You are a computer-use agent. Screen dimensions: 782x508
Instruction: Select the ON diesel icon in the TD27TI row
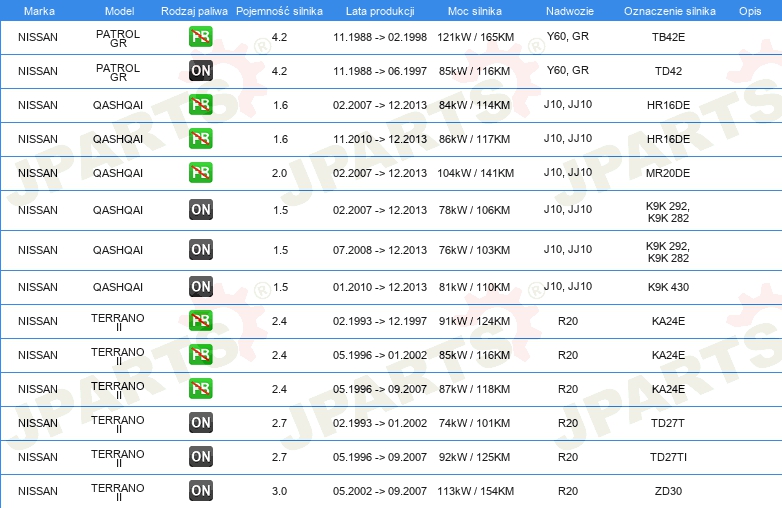[x=200, y=456]
